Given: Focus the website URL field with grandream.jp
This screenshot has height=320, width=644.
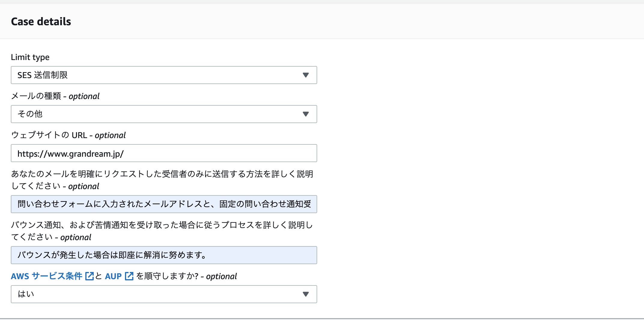Looking at the screenshot, I should pyautogui.click(x=164, y=153).
